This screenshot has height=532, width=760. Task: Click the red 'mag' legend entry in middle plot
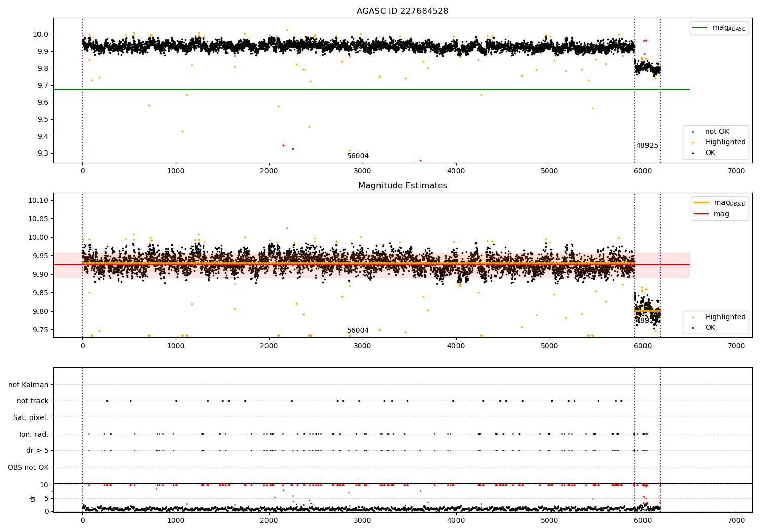711,214
